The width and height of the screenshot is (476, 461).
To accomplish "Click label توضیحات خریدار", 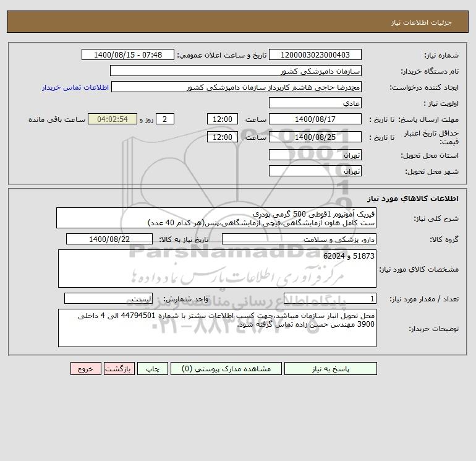I will click(x=434, y=329).
